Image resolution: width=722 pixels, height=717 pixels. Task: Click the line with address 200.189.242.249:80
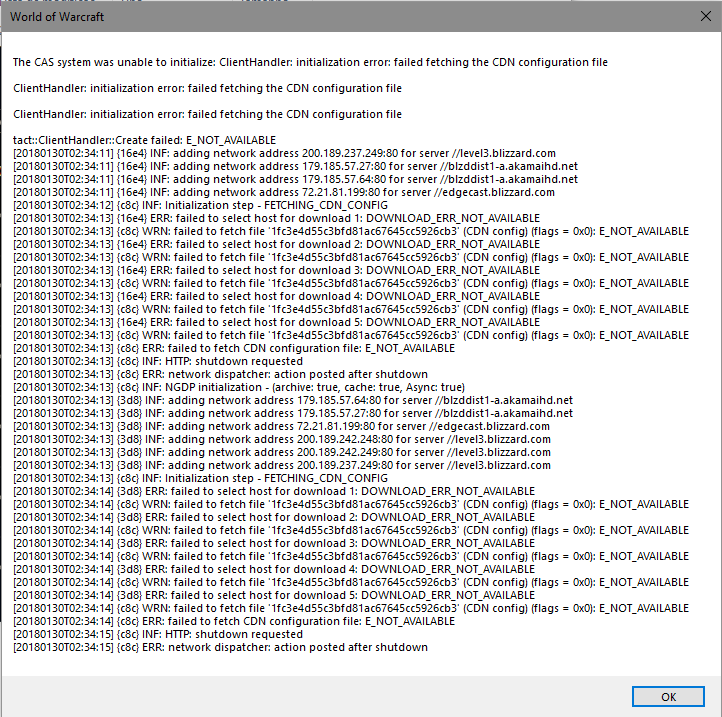pyautogui.click(x=282, y=452)
